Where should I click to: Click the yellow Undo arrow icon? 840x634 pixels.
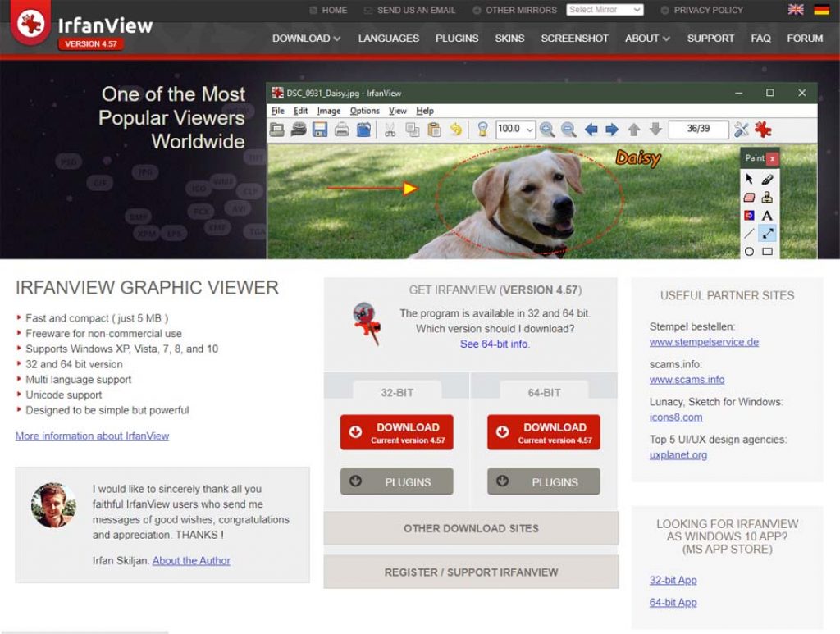tap(455, 130)
